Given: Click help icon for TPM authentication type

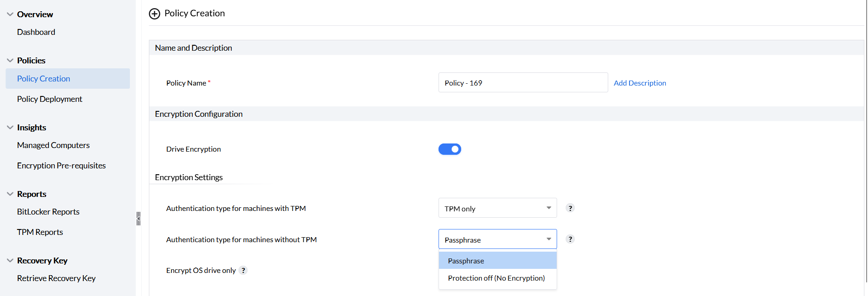Looking at the screenshot, I should [570, 208].
